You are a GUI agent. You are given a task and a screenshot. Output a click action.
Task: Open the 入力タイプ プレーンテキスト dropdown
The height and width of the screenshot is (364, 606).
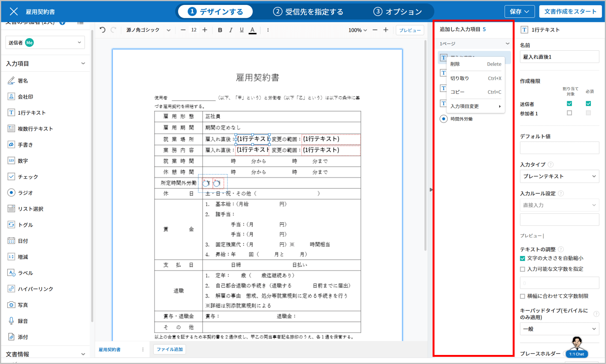559,176
